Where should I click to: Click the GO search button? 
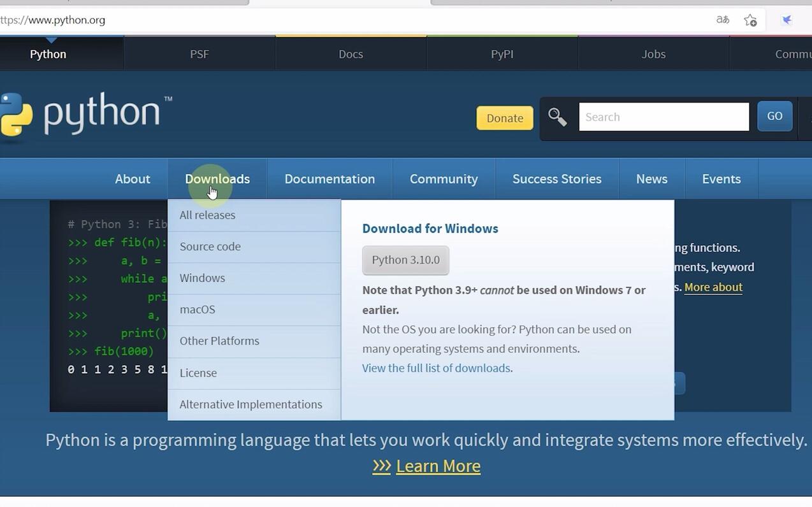(x=774, y=116)
